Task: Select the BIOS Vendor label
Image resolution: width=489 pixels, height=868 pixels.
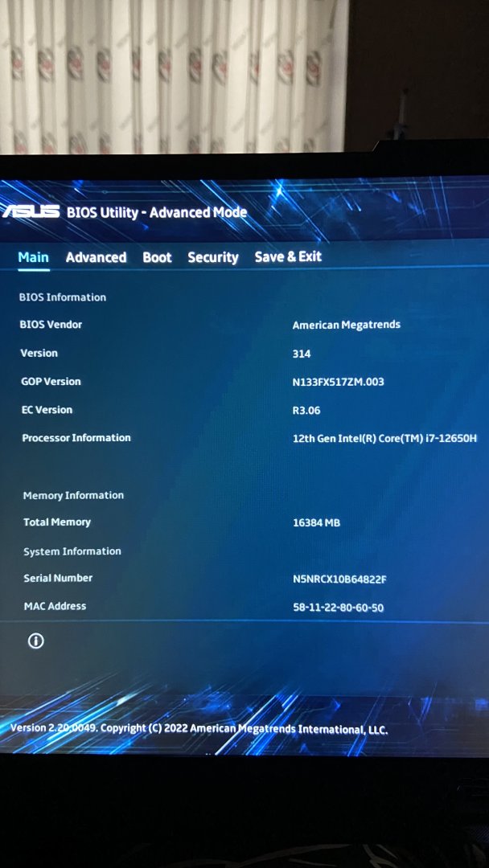Action: click(51, 325)
